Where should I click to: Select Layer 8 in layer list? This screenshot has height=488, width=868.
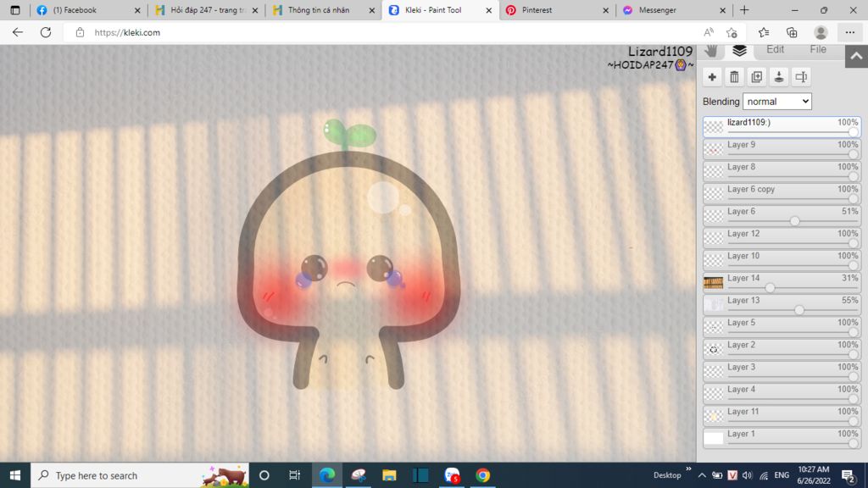[782, 171]
